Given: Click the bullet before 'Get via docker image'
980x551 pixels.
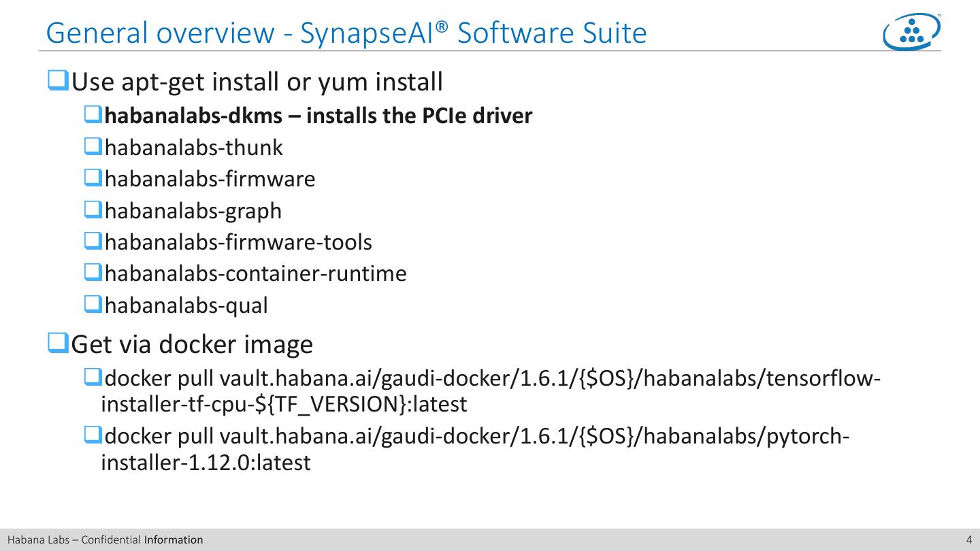Looking at the screenshot, I should pos(58,343).
